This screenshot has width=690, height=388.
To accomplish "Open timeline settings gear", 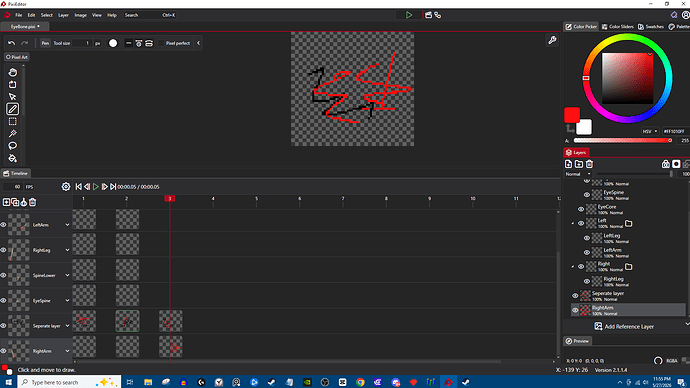I will coord(66,187).
